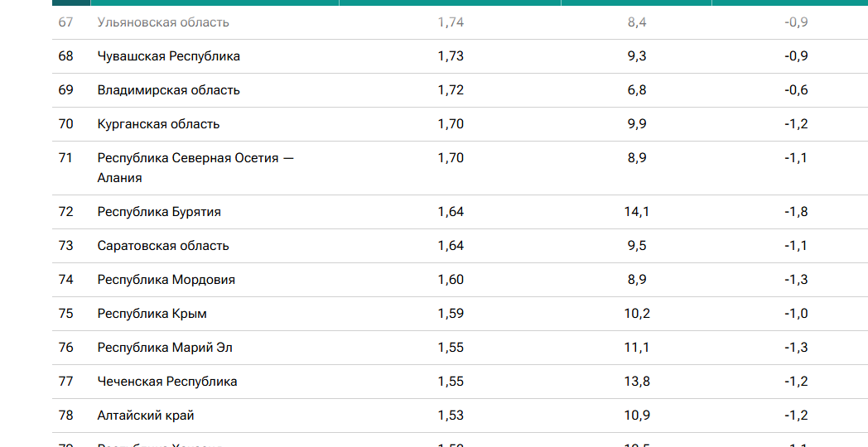Click the -1,8 value for Бурятия
This screenshot has width=868, height=447.
coord(796,212)
